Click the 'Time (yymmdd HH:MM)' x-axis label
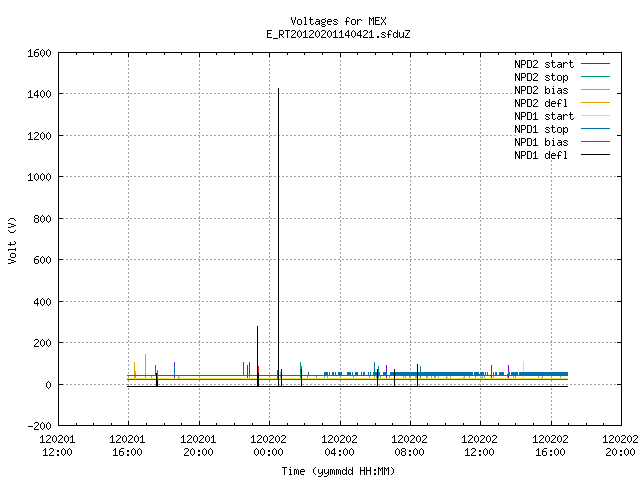 point(338,471)
